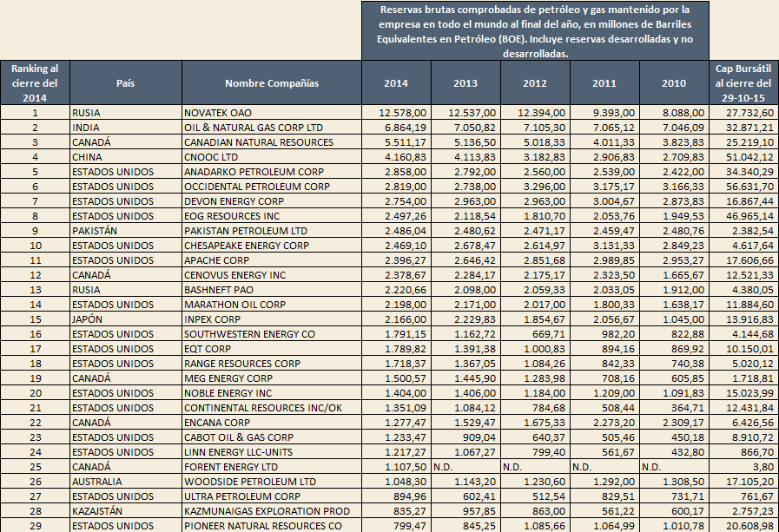779x532 pixels.
Task: Click ranking number 22 cell
Action: [35, 423]
